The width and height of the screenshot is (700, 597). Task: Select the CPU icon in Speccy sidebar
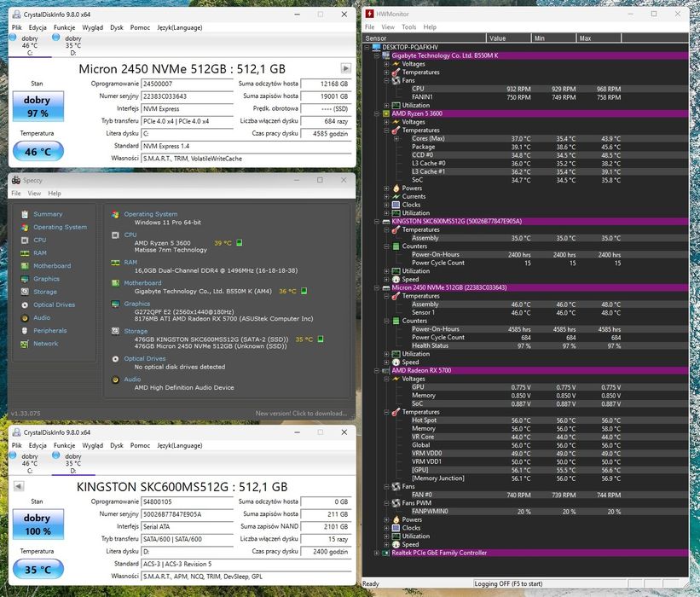[25, 241]
